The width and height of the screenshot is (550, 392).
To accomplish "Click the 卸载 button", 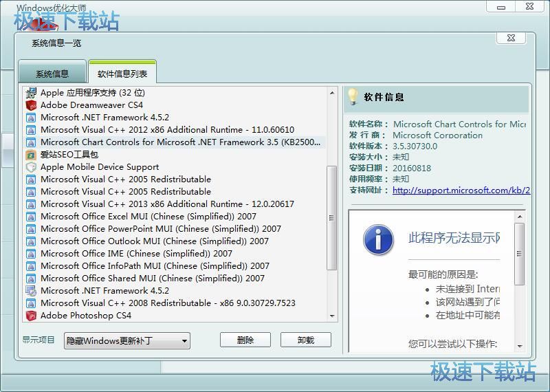I will point(305,340).
